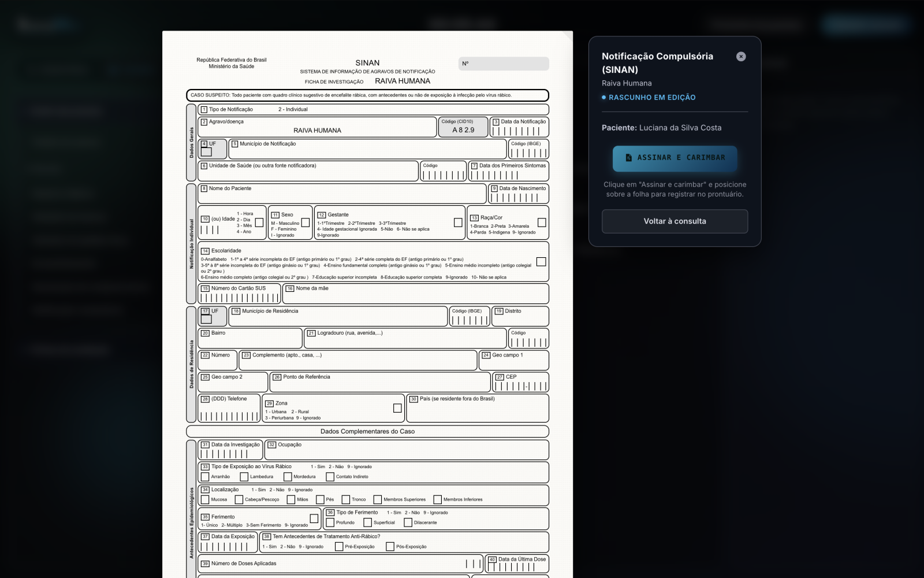Click the Assinar e Carimbar button

[675, 158]
